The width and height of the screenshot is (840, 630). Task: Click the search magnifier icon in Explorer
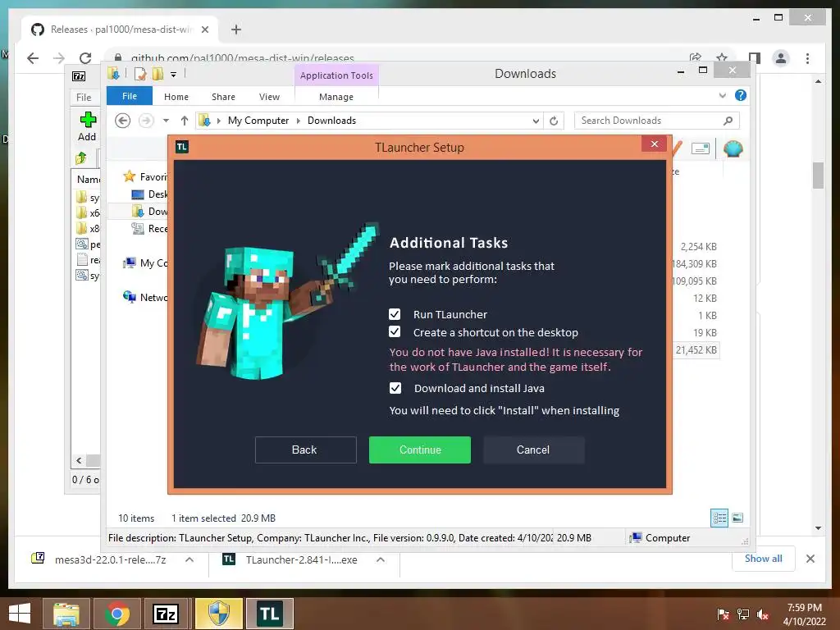pos(728,121)
